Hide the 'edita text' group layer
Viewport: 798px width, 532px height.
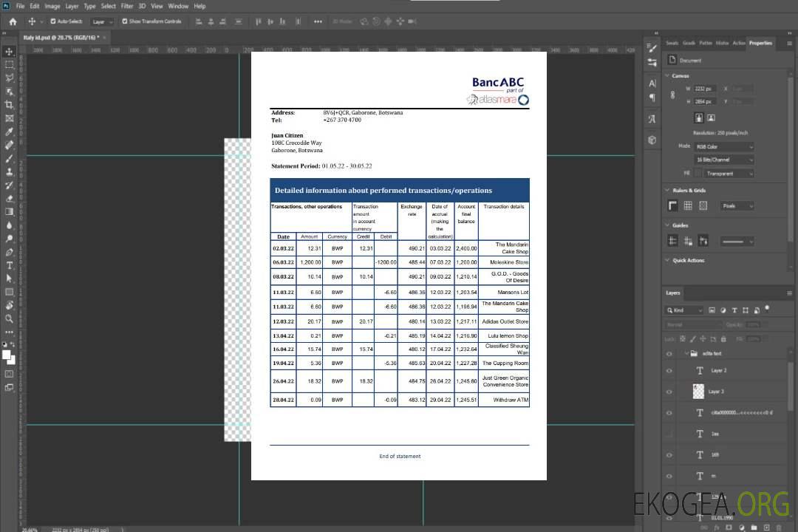[x=669, y=354]
